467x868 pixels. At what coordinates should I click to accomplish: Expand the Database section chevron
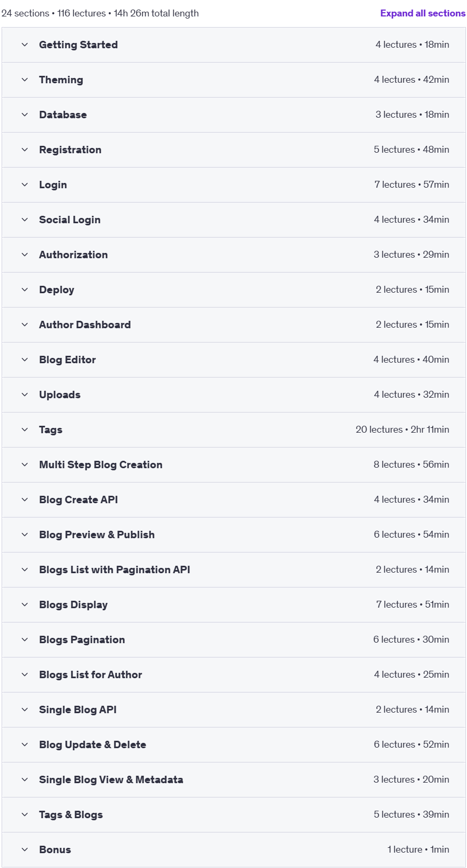[24, 115]
